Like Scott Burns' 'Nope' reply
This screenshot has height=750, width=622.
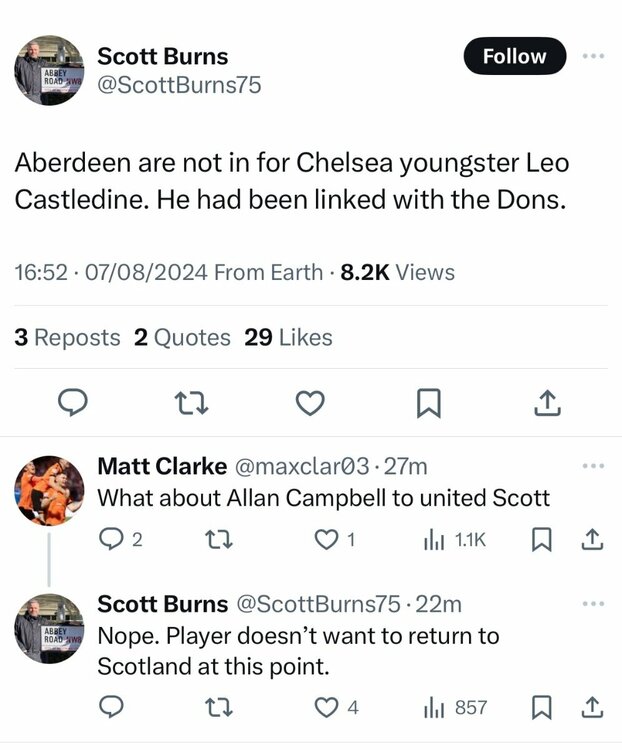coord(326,708)
